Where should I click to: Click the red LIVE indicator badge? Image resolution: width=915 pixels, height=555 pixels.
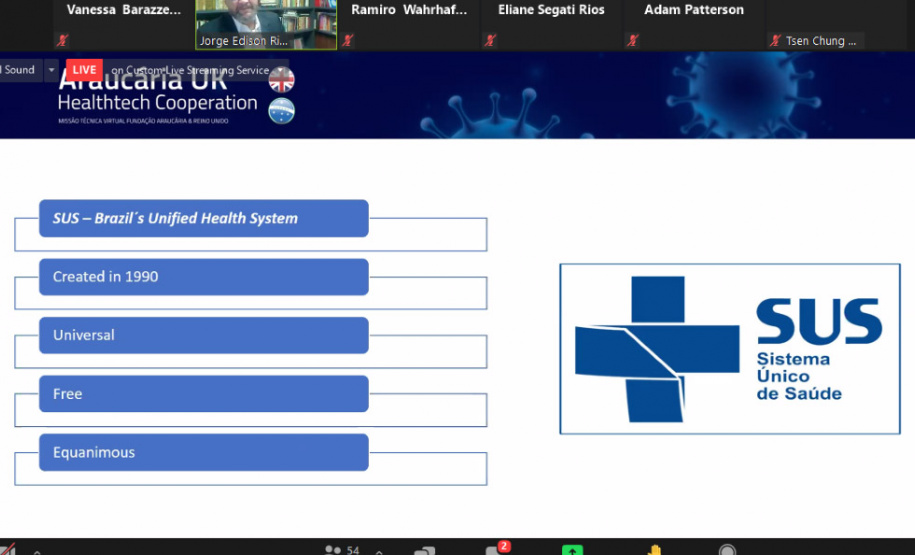tap(85, 70)
